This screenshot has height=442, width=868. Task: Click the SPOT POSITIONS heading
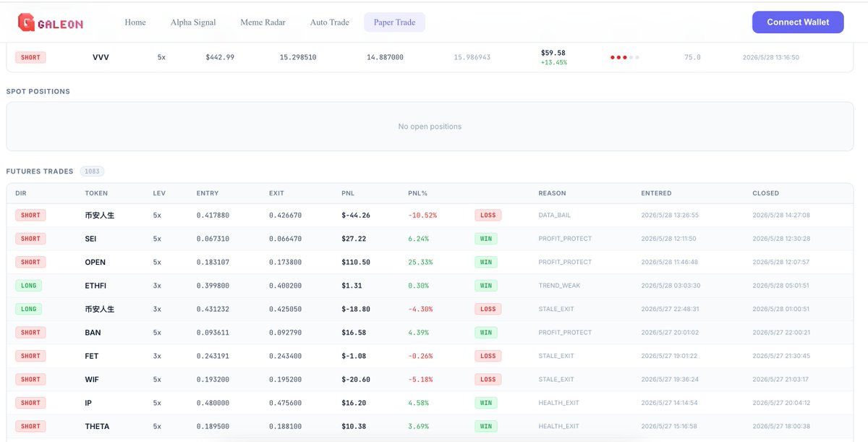coord(38,92)
